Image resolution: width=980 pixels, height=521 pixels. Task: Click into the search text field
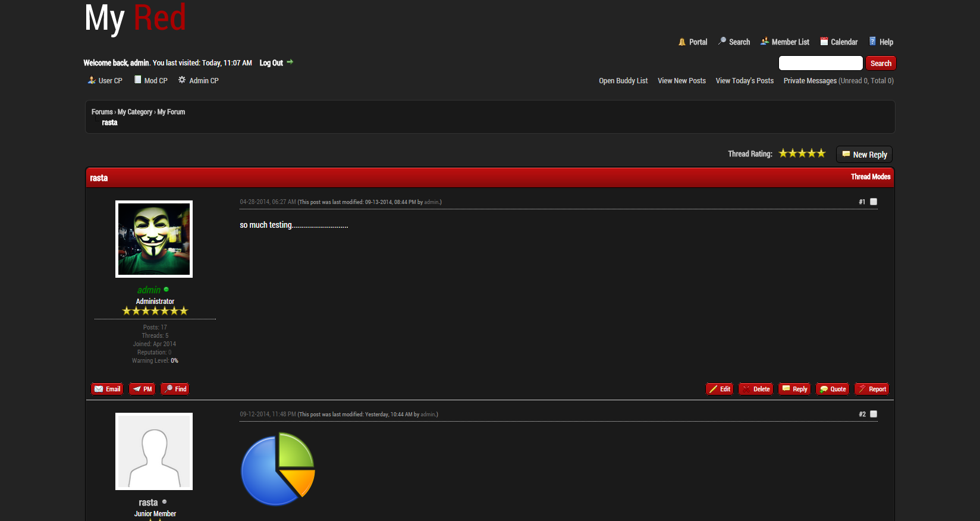pyautogui.click(x=821, y=63)
